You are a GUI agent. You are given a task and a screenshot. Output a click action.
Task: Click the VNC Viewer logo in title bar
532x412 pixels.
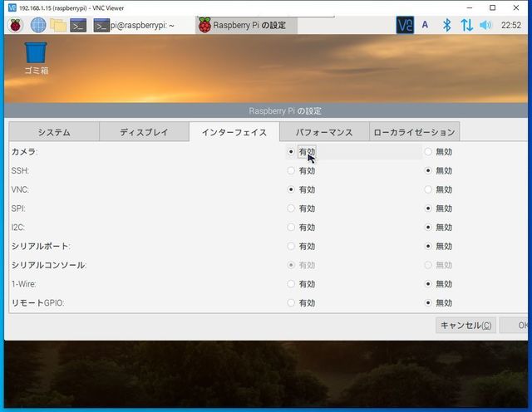12,7
